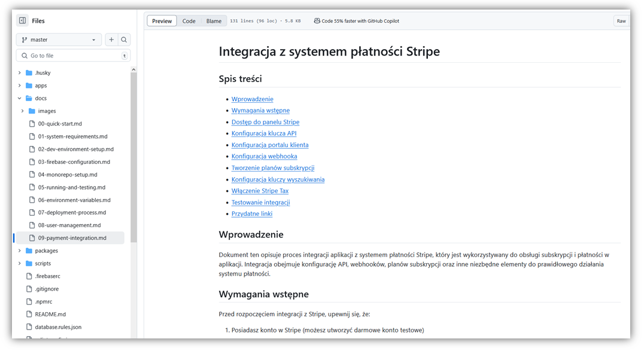This screenshot has height=351, width=644.
Task: Open 02-dev-environment-setup.md in tree
Action: [76, 149]
